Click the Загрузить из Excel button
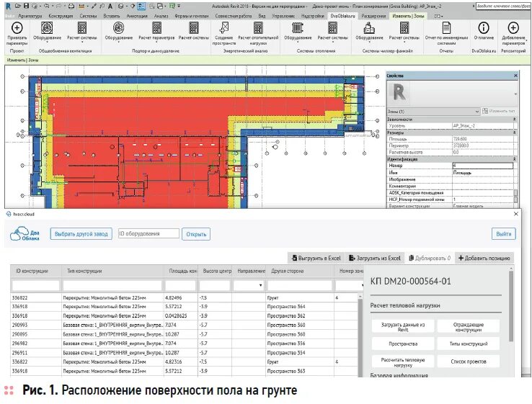 [375, 258]
